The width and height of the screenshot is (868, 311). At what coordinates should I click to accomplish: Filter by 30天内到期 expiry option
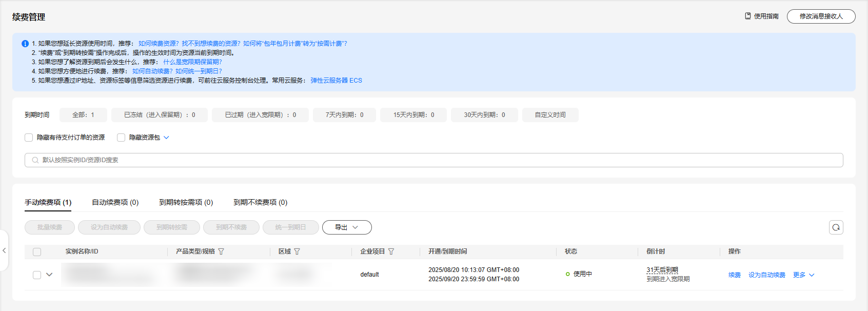(484, 115)
